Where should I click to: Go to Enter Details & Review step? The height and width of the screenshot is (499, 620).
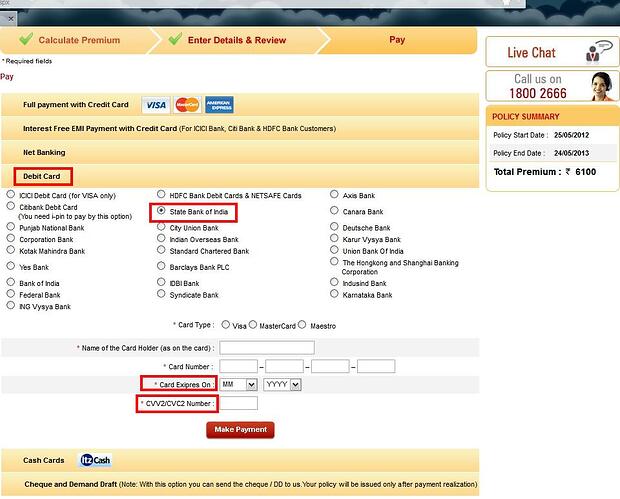pos(237,40)
